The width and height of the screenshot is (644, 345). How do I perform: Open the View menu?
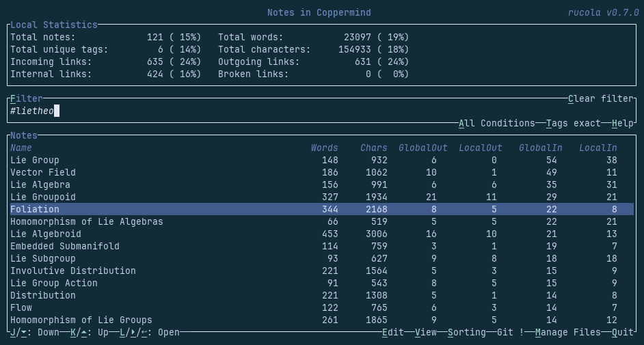click(x=426, y=332)
